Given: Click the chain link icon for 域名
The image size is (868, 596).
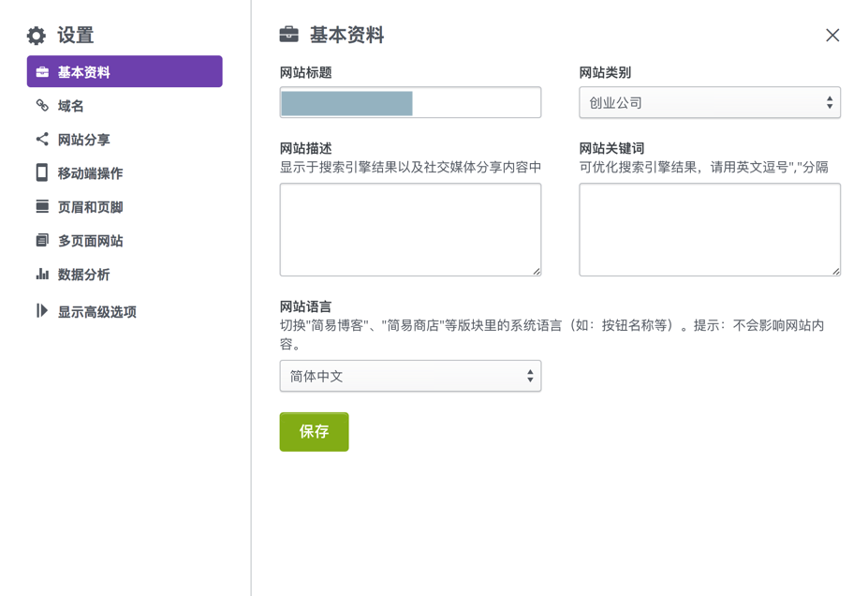Looking at the screenshot, I should point(42,106).
